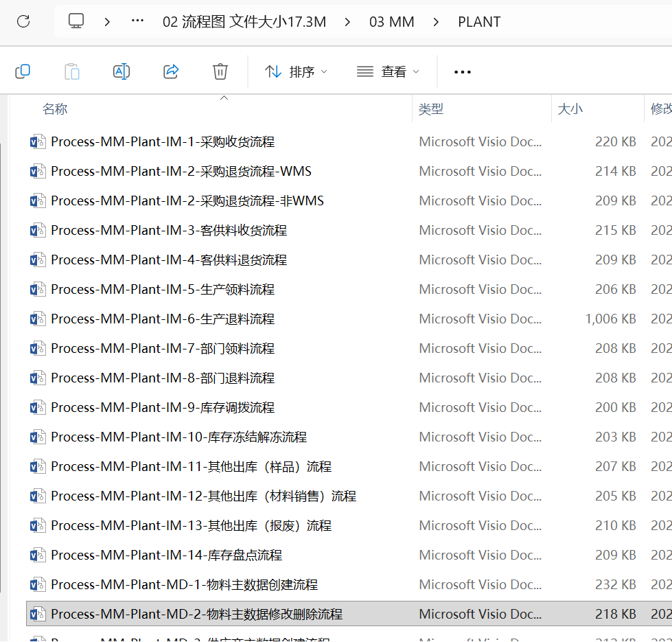
Task: Open the three-dot See more menu
Action: pos(463,71)
